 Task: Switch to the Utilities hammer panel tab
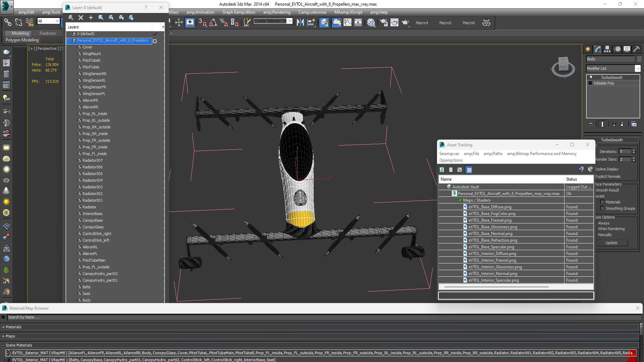coord(637,49)
